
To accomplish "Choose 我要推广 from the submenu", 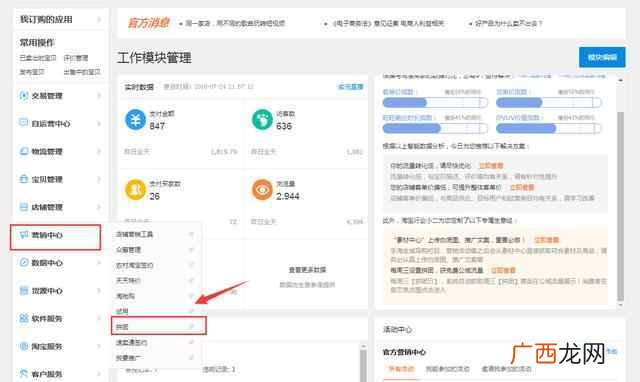I will 128,358.
